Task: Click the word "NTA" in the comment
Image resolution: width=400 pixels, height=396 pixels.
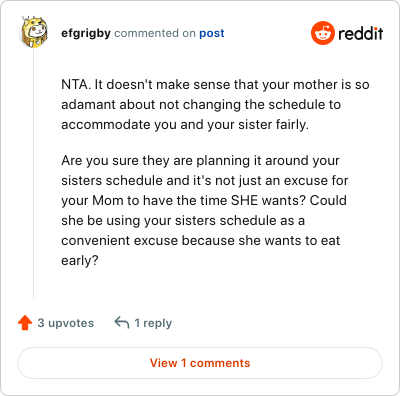Action: pyautogui.click(x=75, y=85)
